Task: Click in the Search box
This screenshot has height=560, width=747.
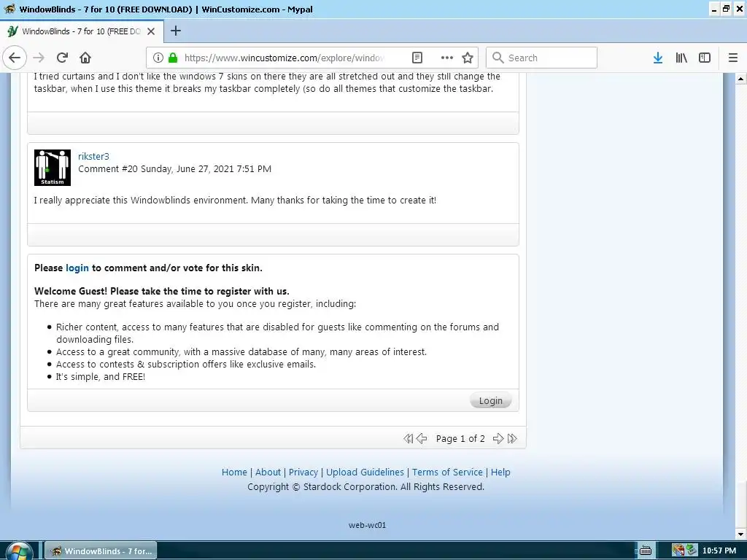Action: 542,58
